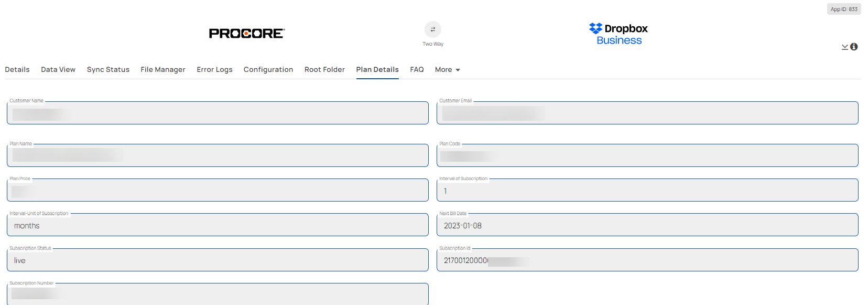
Task: Click the Procore logo
Action: click(x=247, y=34)
